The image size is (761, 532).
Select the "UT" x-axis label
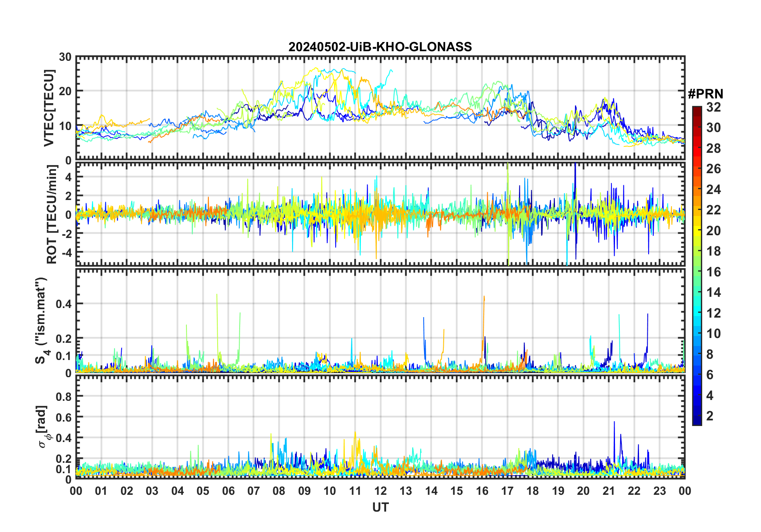[x=380, y=508]
